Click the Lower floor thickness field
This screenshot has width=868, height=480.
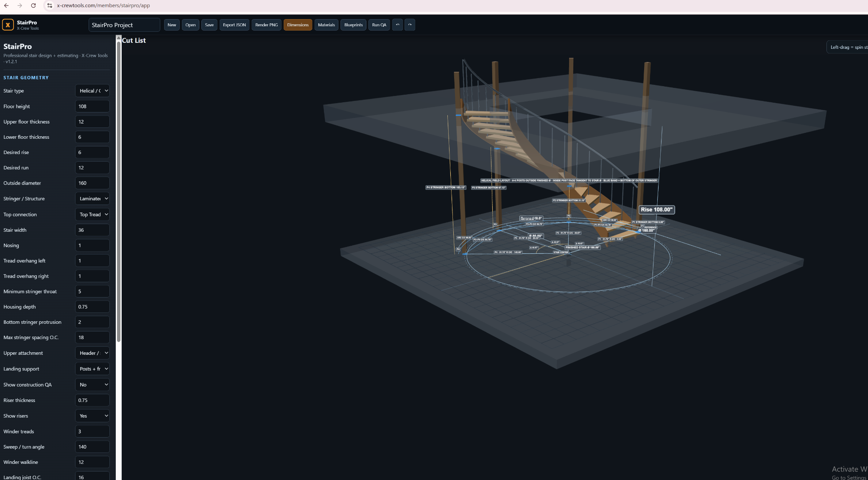92,137
